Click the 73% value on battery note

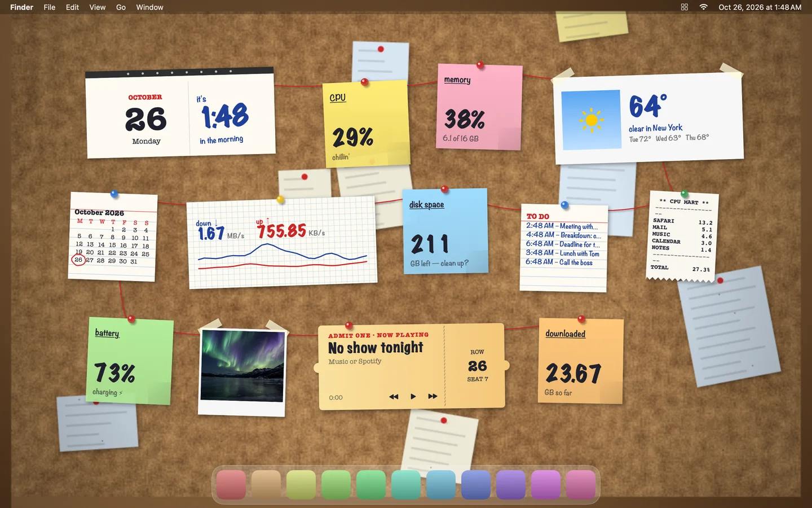114,373
